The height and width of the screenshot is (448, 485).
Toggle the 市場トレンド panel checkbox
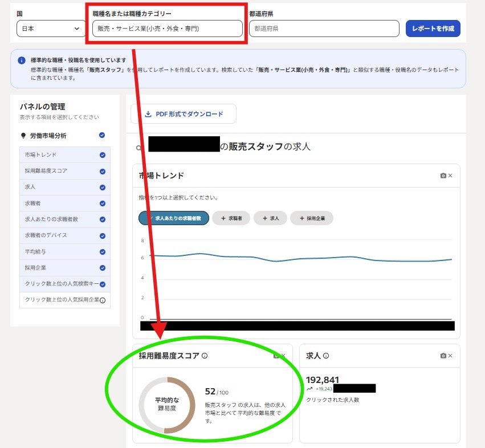tap(103, 155)
